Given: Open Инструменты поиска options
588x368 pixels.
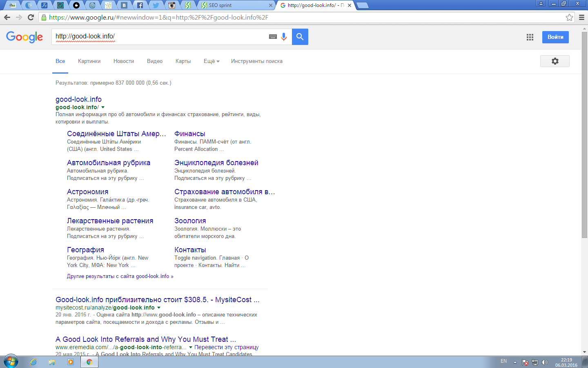Looking at the screenshot, I should pyautogui.click(x=257, y=61).
